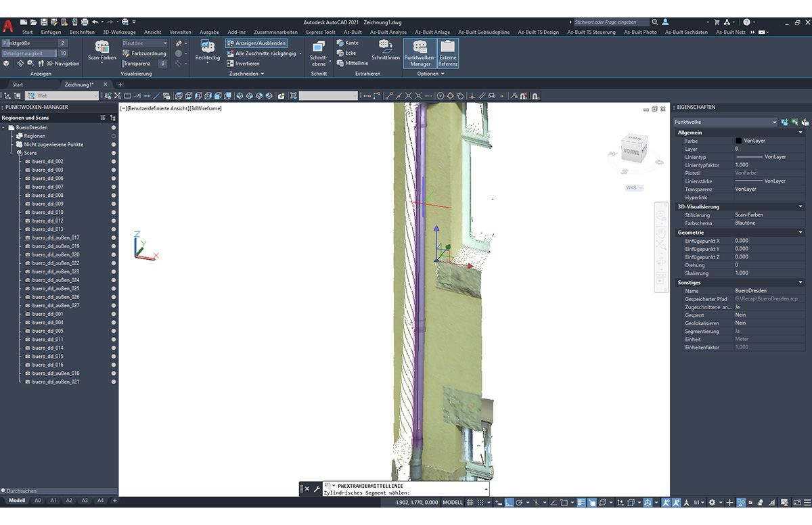This screenshot has height=525, width=812.
Task: Toggle visibility of scan buero_dd_002
Action: tap(112, 161)
